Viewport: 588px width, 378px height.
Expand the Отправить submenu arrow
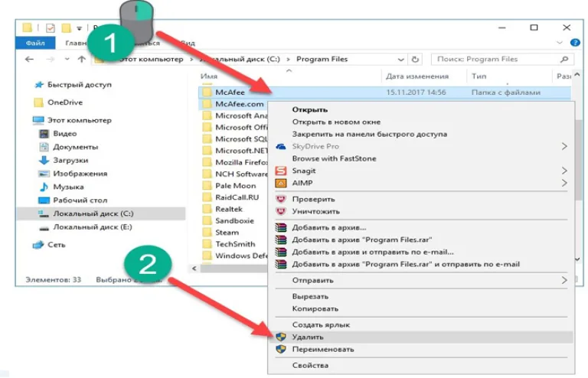click(564, 280)
